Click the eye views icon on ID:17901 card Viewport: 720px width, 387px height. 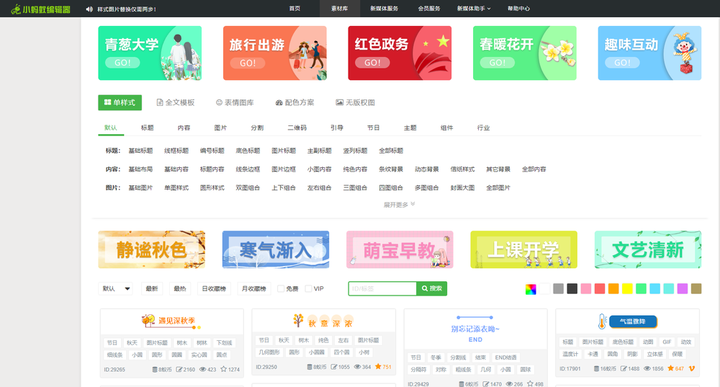(x=647, y=369)
